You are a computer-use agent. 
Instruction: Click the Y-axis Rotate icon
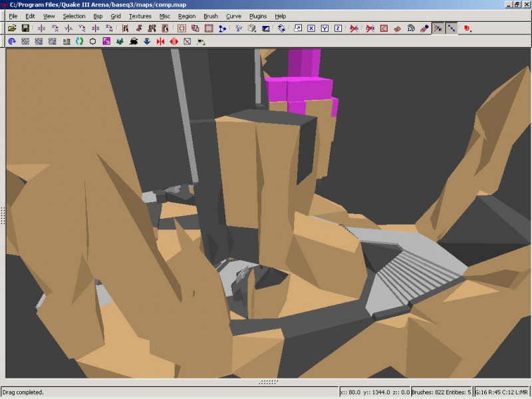82,29
